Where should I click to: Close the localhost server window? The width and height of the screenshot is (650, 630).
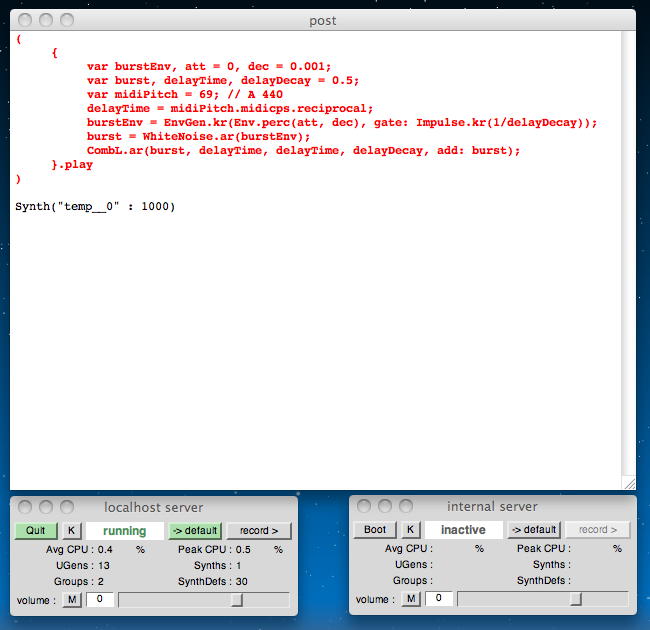pos(25,506)
